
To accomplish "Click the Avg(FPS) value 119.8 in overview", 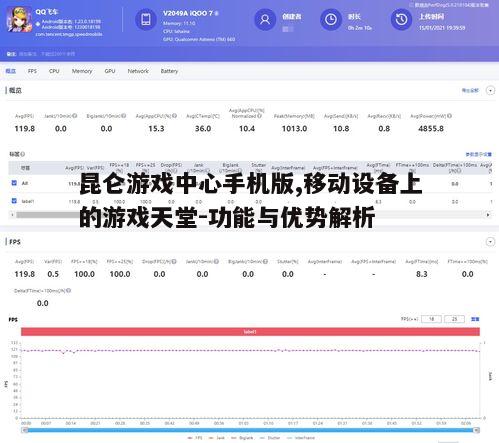I will pos(25,129).
